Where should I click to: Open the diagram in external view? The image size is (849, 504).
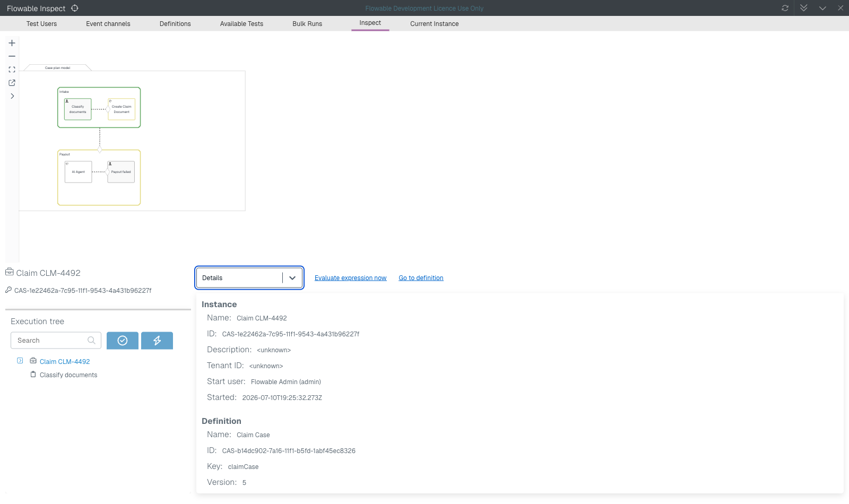[12, 83]
